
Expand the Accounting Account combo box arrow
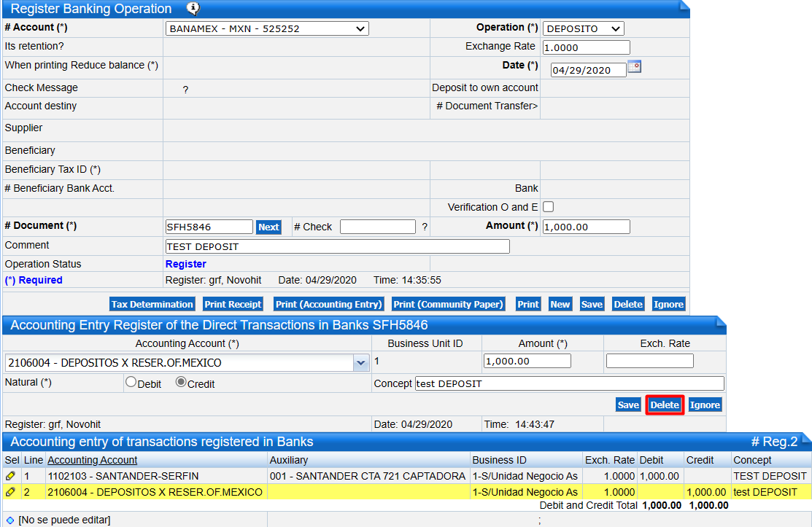(x=360, y=363)
